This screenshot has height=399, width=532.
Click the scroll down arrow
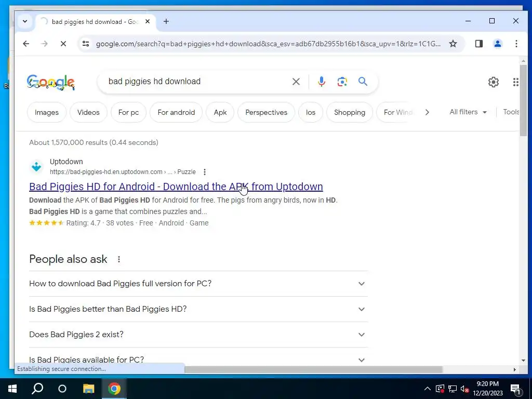tap(523, 361)
